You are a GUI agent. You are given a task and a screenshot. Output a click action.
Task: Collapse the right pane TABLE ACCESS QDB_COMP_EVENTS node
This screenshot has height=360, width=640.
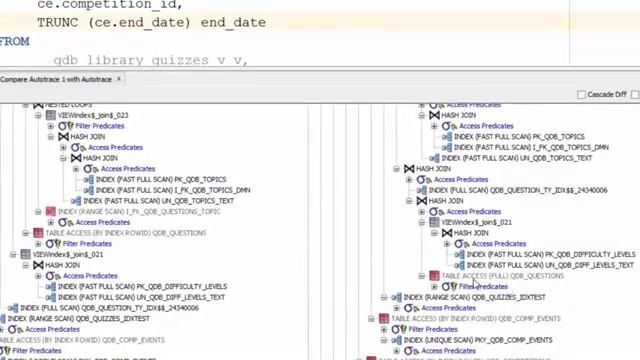pyautogui.click(x=371, y=318)
